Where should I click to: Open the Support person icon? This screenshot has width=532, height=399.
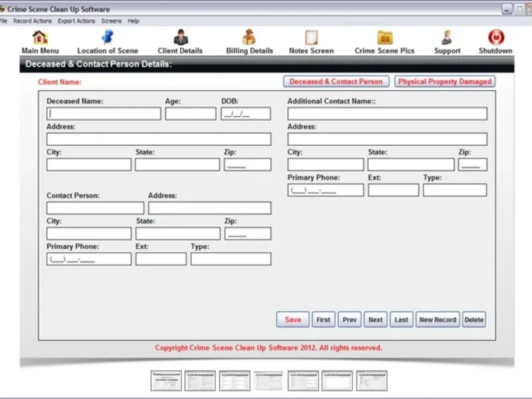447,37
